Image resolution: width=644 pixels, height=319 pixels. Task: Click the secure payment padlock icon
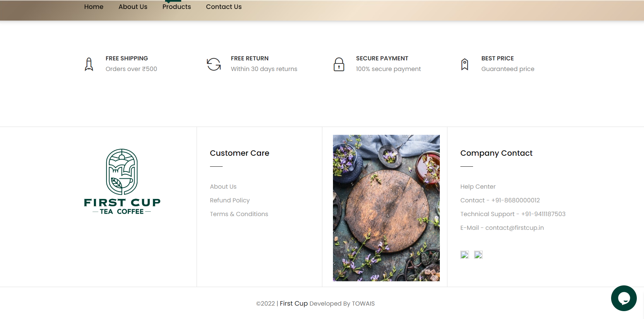(x=339, y=64)
